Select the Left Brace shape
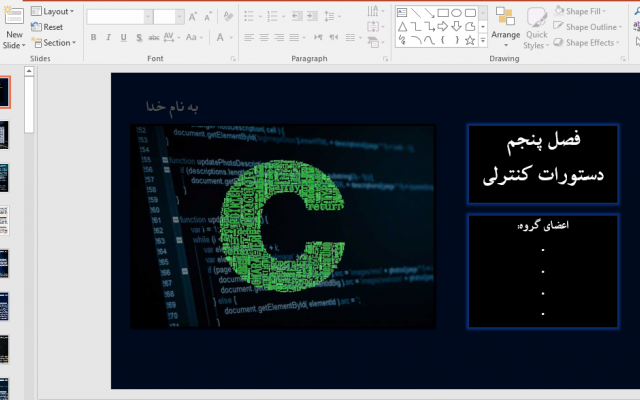The image size is (640, 400). coord(443,40)
